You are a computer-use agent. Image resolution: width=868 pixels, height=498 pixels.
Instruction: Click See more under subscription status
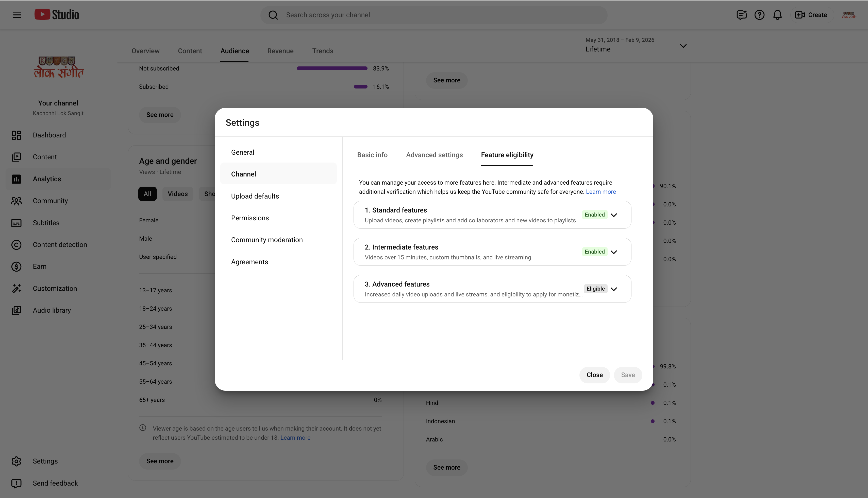160,115
